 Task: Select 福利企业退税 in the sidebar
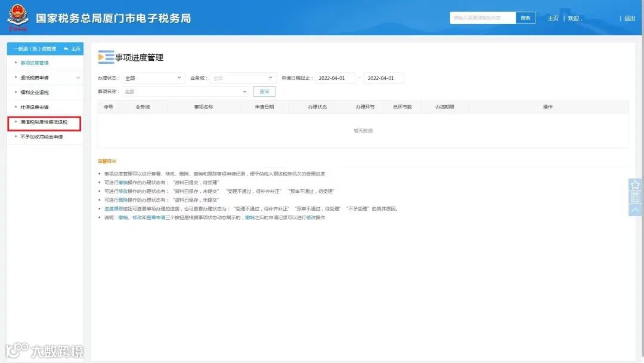(x=35, y=93)
